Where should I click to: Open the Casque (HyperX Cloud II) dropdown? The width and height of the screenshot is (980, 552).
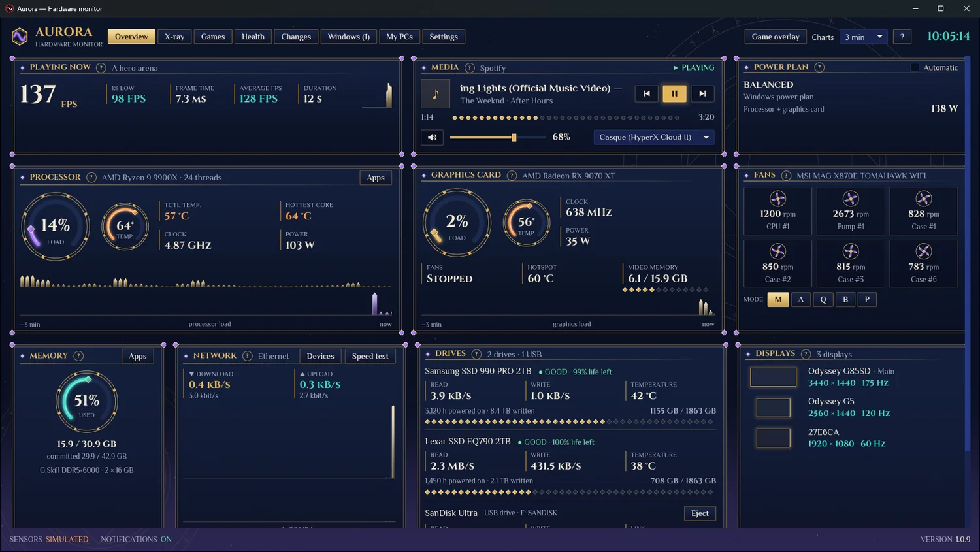tap(653, 137)
